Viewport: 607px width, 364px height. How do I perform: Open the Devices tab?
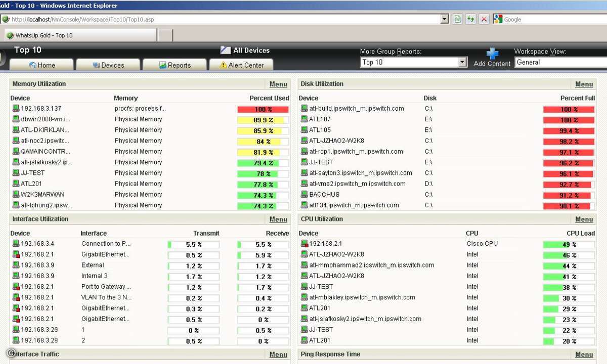click(108, 65)
